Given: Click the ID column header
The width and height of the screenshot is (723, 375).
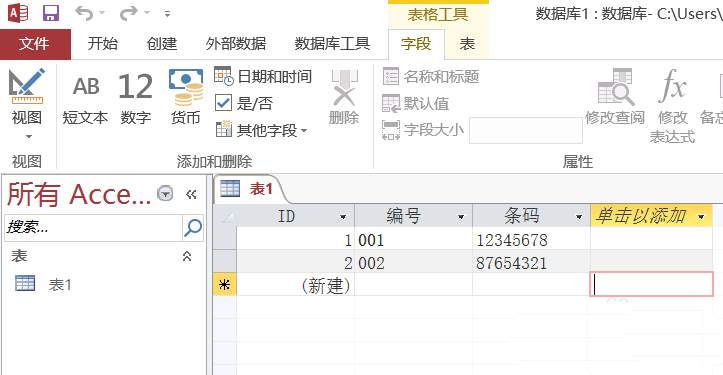Looking at the screenshot, I should (x=296, y=216).
